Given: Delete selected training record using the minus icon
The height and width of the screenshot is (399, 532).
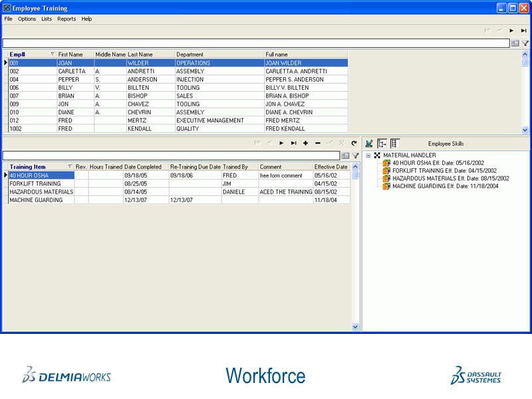Looking at the screenshot, I should pyautogui.click(x=317, y=142).
